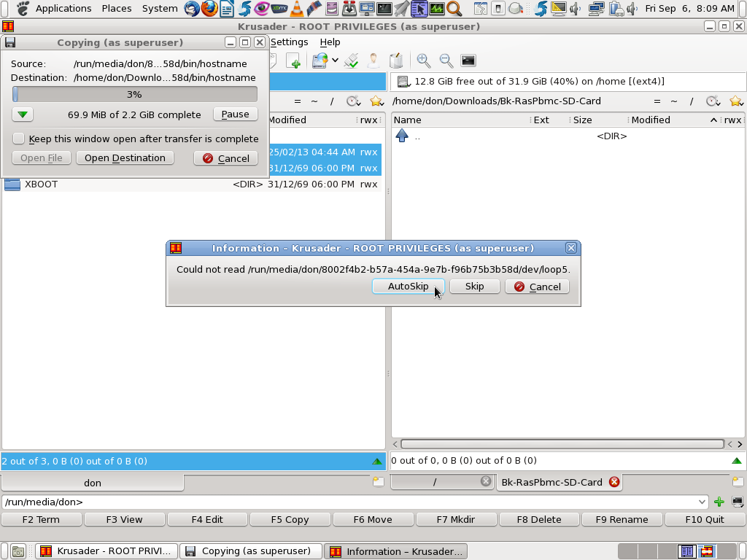Click the copy progress bar showing 3%

click(x=134, y=94)
